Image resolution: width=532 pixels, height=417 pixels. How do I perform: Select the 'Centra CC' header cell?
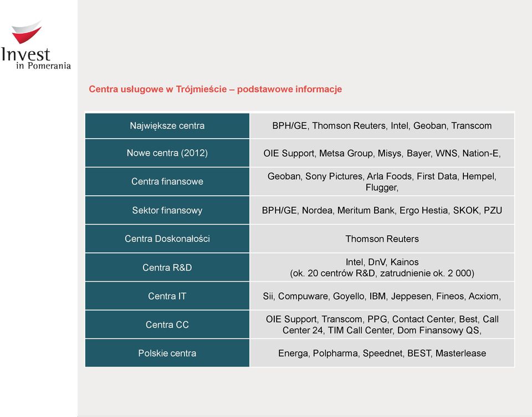coord(167,324)
